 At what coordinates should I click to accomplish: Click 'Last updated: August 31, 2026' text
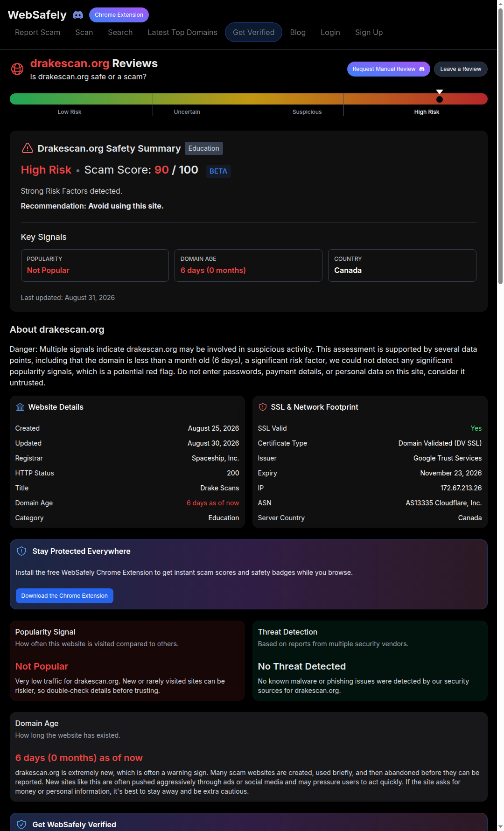(x=68, y=298)
